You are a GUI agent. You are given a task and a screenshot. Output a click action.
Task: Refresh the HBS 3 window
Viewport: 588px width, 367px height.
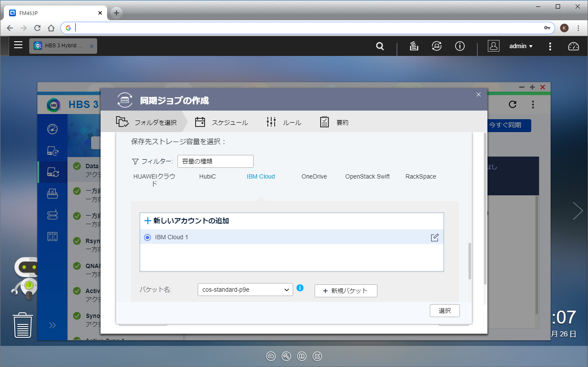coord(512,104)
